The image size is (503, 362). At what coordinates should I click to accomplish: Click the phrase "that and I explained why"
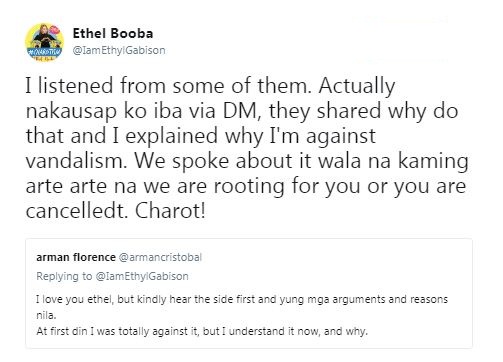click(144, 136)
